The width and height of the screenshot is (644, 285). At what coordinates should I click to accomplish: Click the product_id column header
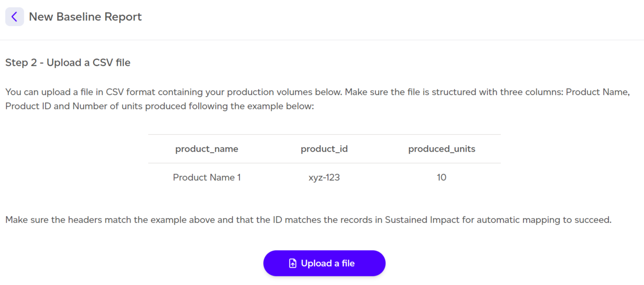click(x=324, y=149)
